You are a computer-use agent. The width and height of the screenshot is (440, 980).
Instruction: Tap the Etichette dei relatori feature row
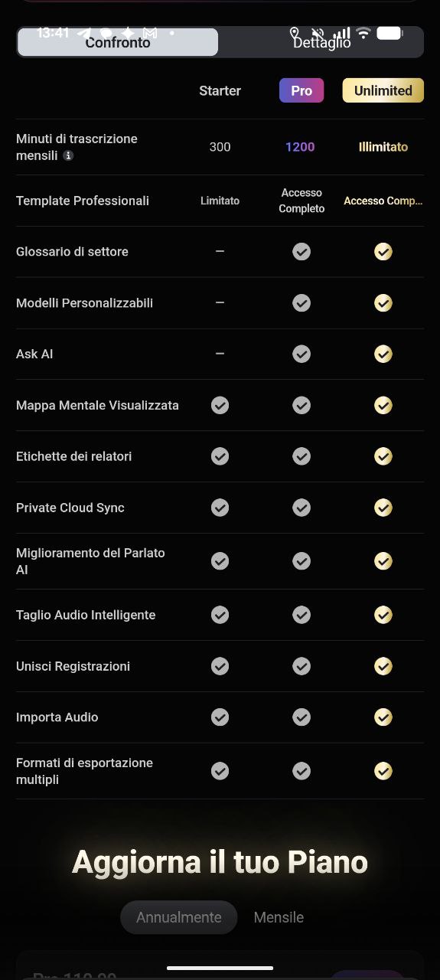[x=220, y=456]
